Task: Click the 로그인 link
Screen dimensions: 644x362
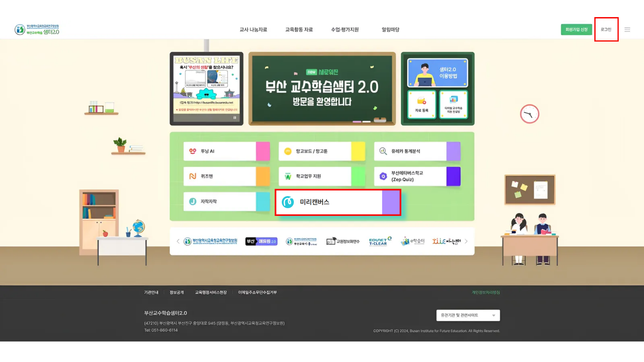Action: pos(606,29)
